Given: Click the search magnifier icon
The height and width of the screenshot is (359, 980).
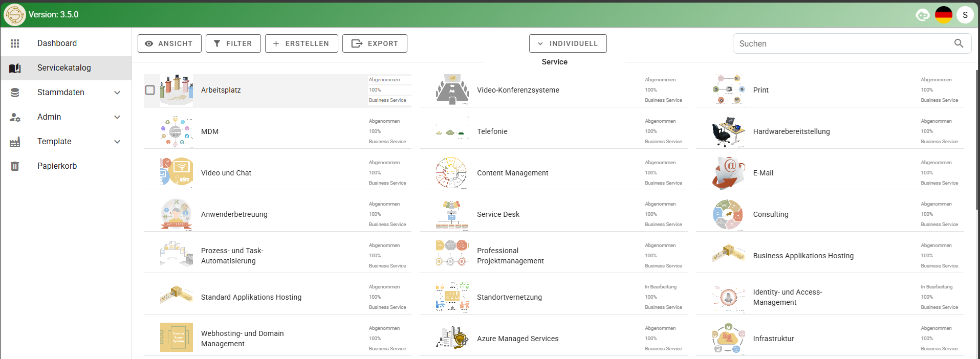Looking at the screenshot, I should tap(959, 43).
